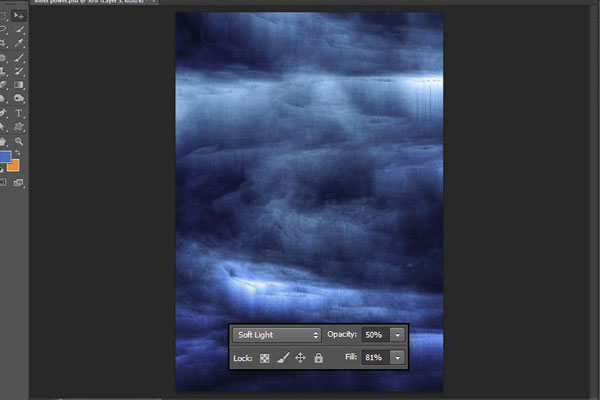This screenshot has height=400, width=600.
Task: Select the Dodge tool
Action: tap(19, 99)
